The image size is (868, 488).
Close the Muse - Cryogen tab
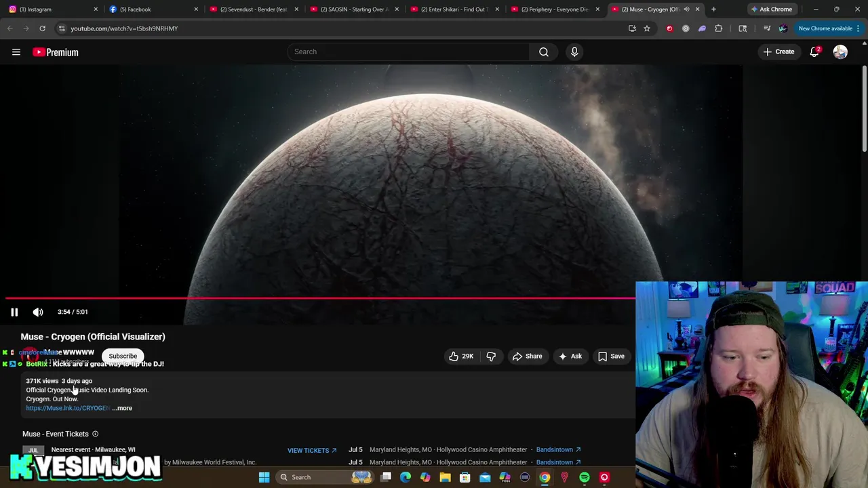coord(697,9)
